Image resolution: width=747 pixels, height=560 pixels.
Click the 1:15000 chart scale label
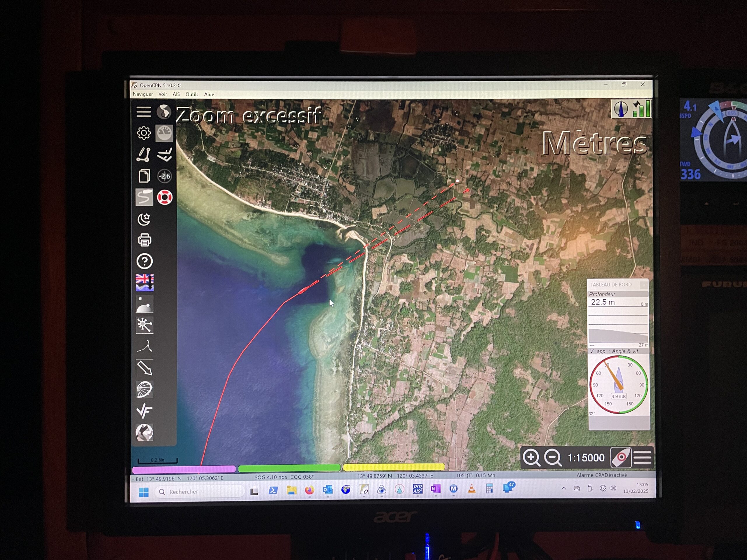click(586, 458)
